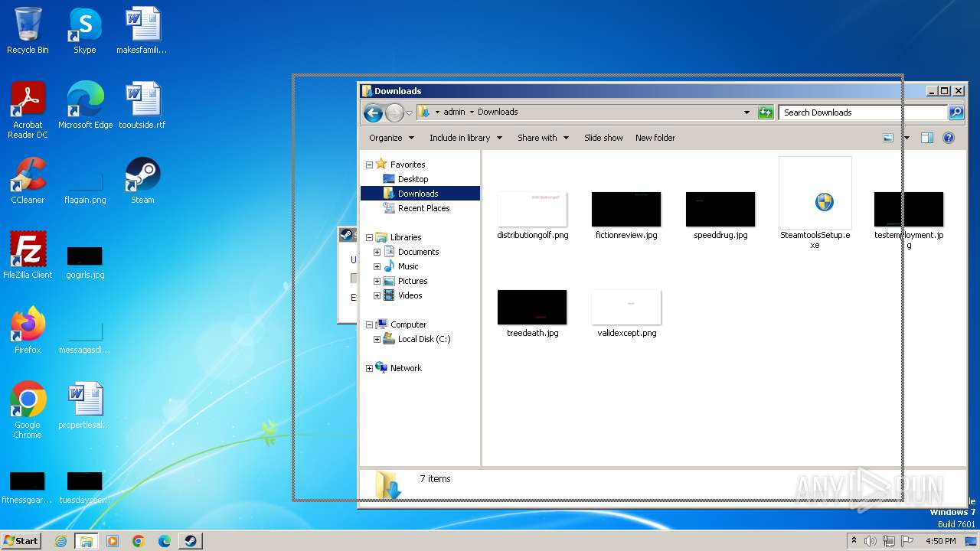Select Desktop in Favorites
The width and height of the screenshot is (980, 551).
point(413,179)
